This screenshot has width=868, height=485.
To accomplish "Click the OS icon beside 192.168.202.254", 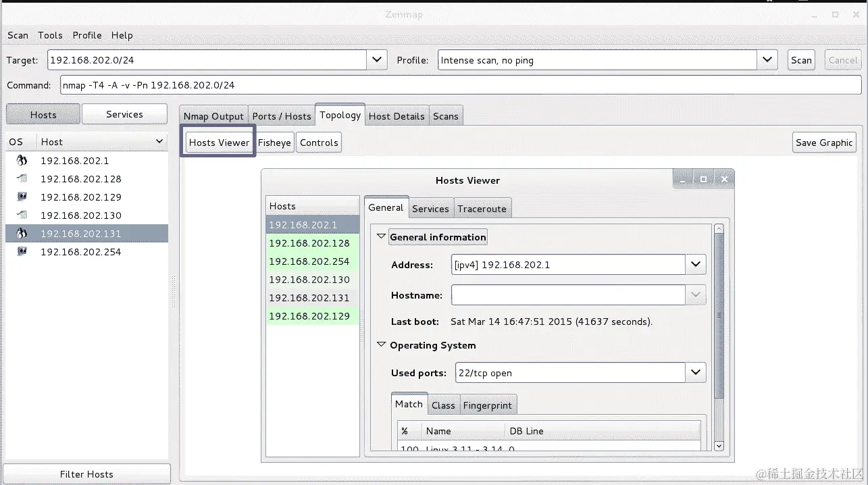I will [x=22, y=252].
